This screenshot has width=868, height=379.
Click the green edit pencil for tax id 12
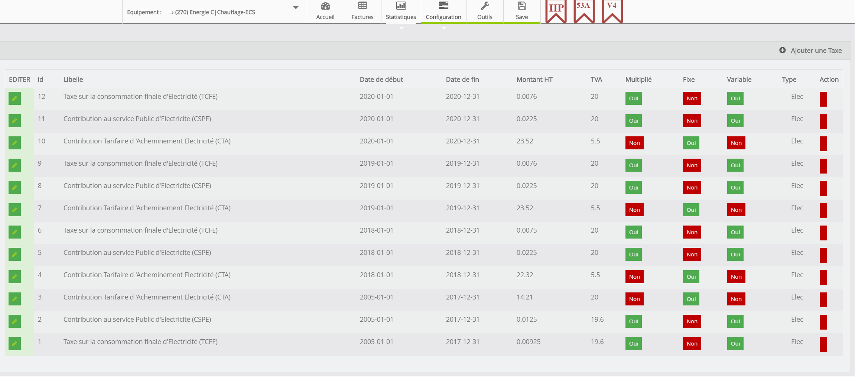[x=14, y=98]
